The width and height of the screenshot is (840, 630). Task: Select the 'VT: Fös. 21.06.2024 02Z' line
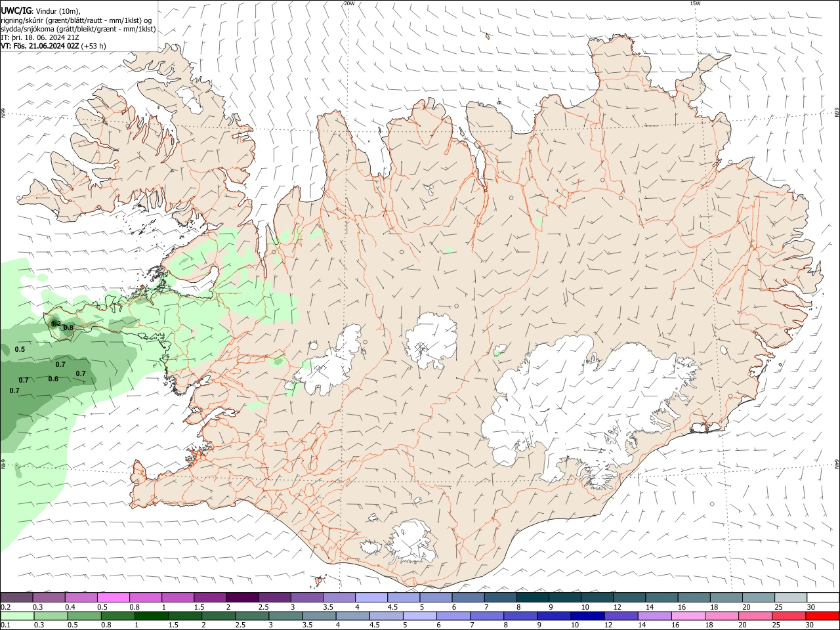tap(53, 46)
